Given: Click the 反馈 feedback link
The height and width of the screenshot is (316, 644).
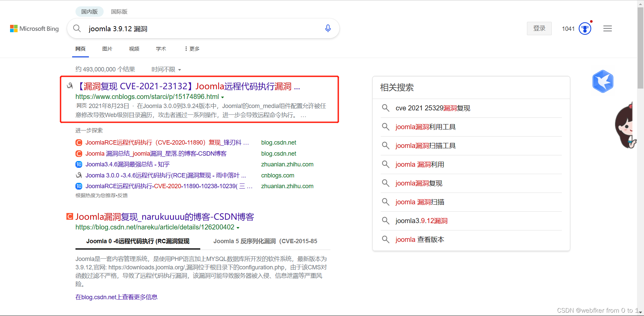Looking at the screenshot, I should [x=122, y=196].
